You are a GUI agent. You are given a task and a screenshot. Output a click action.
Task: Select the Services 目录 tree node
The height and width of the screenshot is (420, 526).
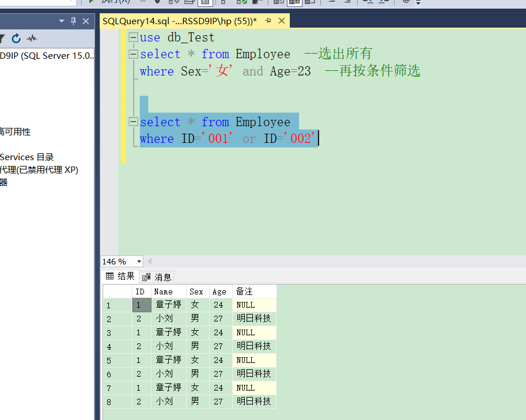tap(27, 157)
